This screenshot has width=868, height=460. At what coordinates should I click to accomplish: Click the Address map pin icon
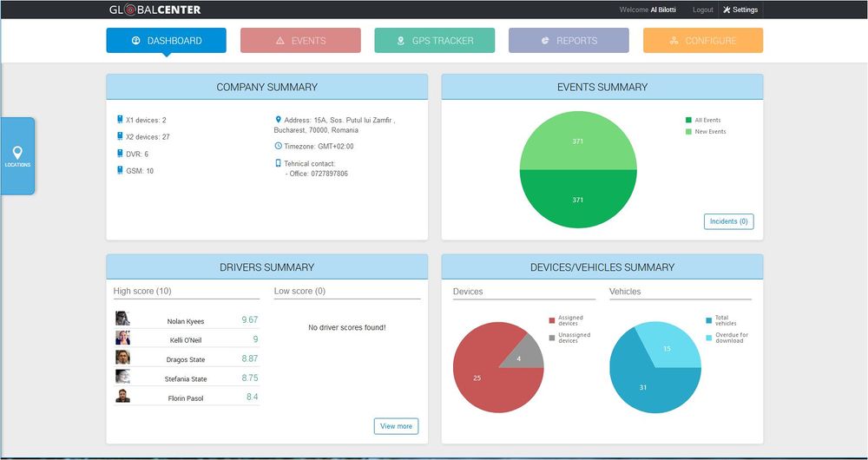pos(278,120)
